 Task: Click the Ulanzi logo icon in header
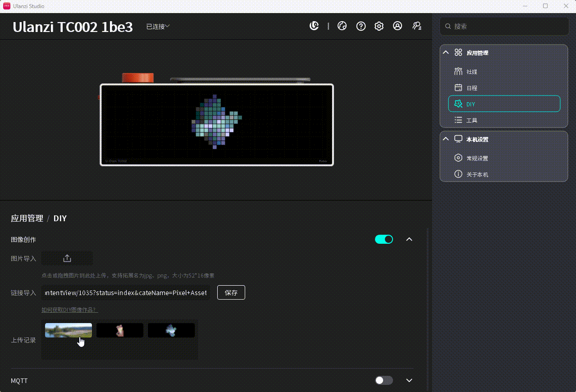[x=314, y=26]
